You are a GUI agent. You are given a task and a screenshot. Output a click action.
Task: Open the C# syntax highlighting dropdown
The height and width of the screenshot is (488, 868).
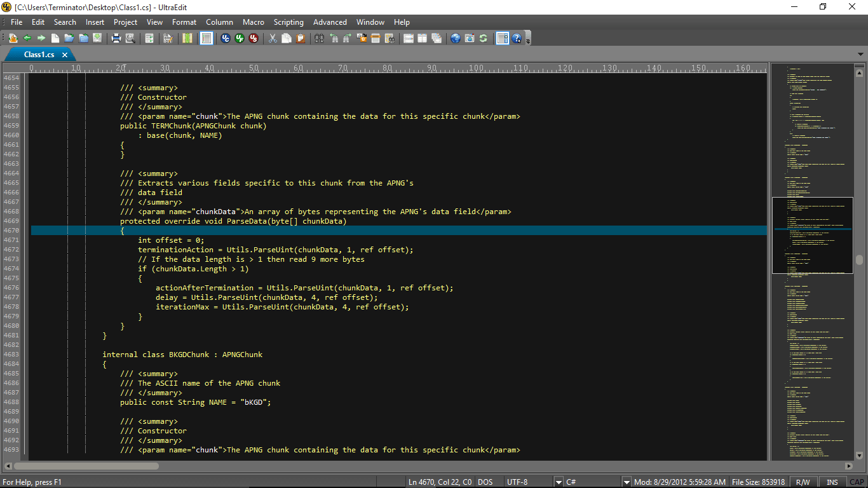coord(627,482)
